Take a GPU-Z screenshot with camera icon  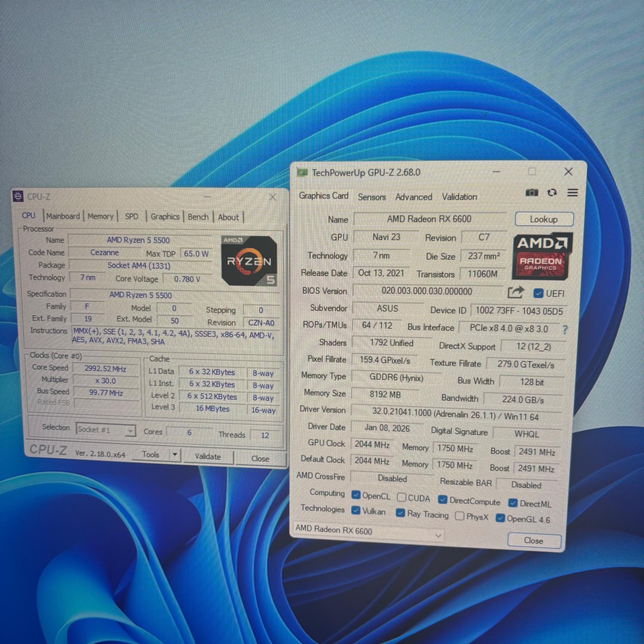(531, 193)
